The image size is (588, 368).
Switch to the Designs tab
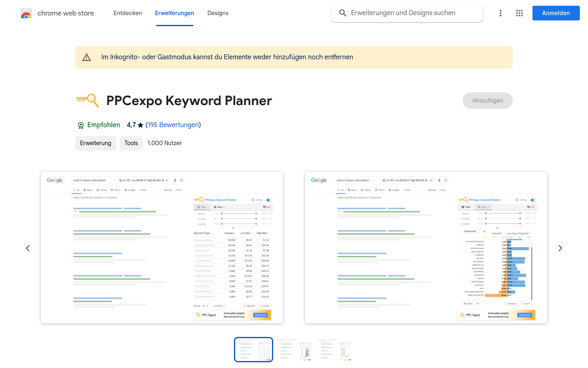coord(218,13)
